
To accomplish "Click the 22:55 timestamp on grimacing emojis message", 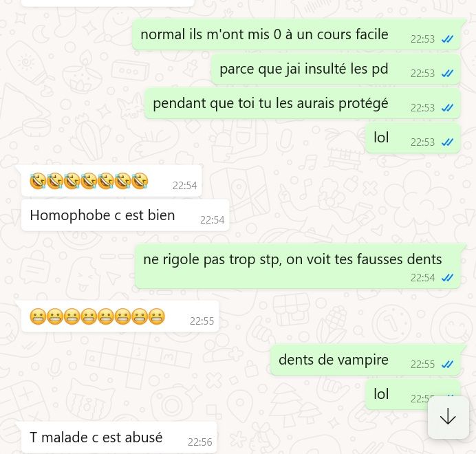I will click(202, 321).
